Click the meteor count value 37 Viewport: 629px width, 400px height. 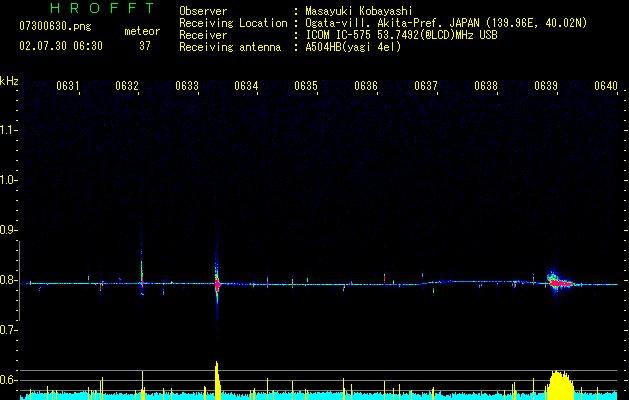pos(145,46)
